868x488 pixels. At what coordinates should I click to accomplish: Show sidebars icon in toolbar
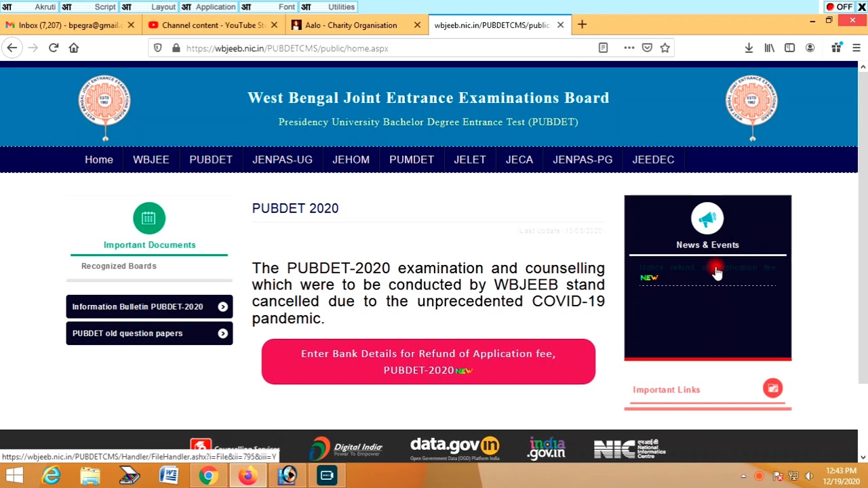(789, 48)
